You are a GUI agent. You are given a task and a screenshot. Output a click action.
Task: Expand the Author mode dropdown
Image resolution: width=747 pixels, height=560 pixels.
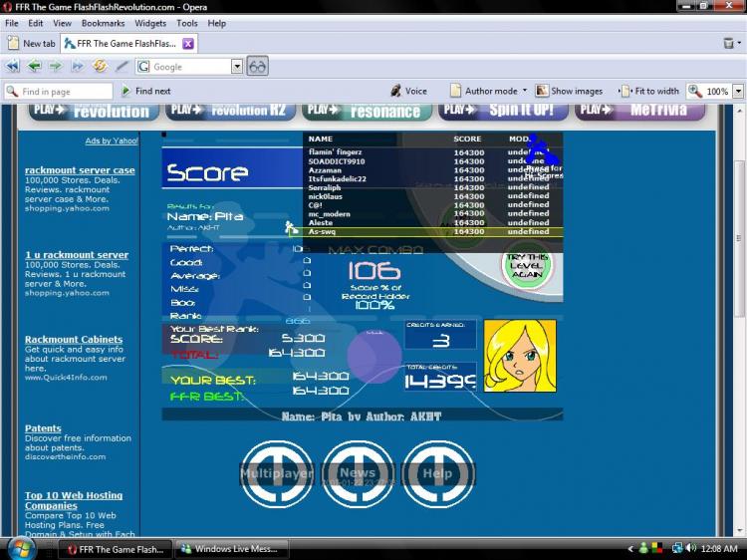pos(524,91)
